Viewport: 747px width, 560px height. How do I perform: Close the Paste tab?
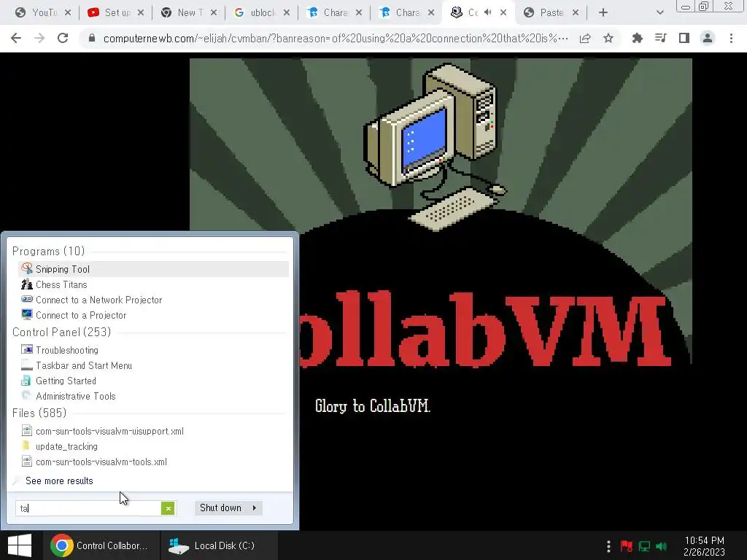pyautogui.click(x=576, y=12)
